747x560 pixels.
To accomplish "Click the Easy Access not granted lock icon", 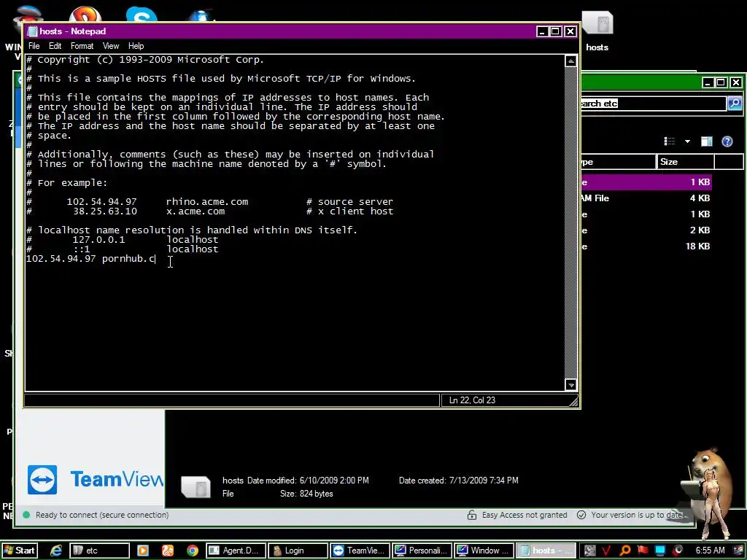I will coord(472,515).
